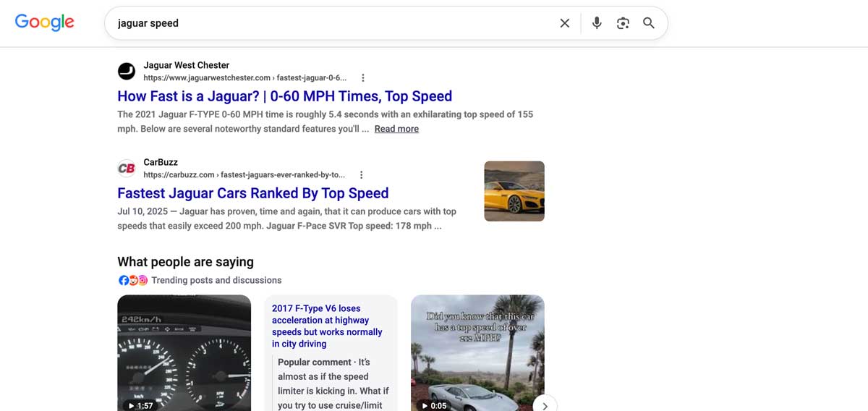Viewport: 868px width, 411px height.
Task: Play the 0:05 silver car video
Action: (477, 352)
